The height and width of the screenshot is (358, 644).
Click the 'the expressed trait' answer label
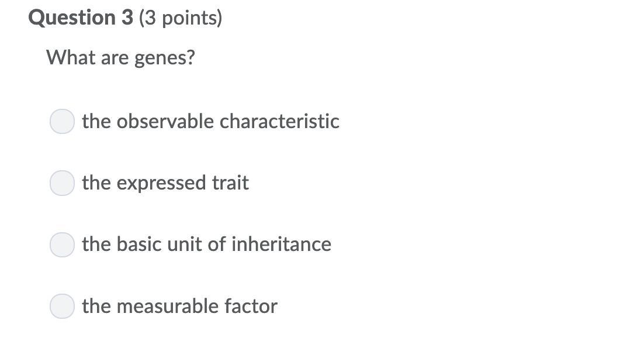pos(165,183)
